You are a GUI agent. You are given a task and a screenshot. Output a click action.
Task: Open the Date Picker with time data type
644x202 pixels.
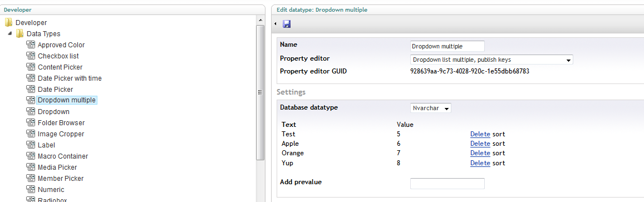tap(70, 78)
